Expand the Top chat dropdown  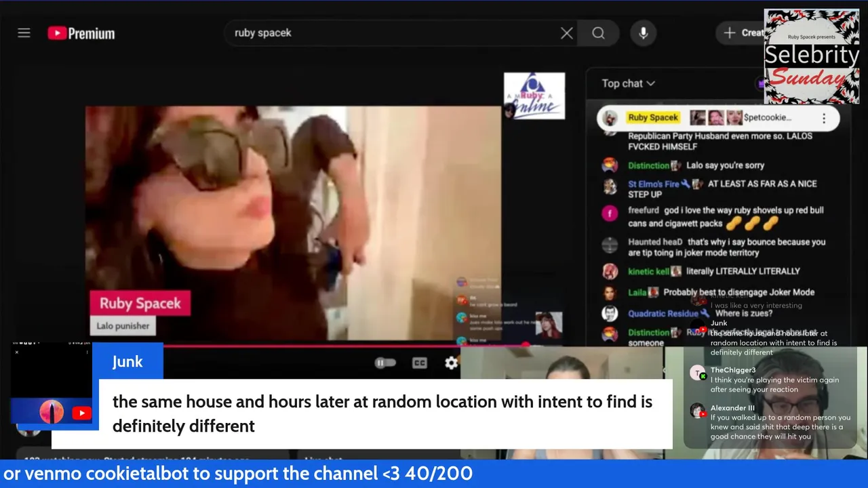pos(629,83)
